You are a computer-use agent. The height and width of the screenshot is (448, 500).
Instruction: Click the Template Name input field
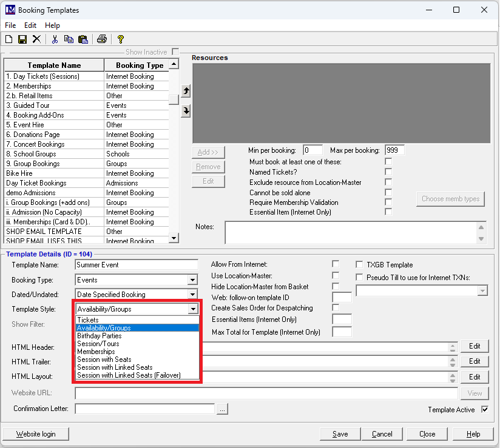pyautogui.click(x=137, y=265)
